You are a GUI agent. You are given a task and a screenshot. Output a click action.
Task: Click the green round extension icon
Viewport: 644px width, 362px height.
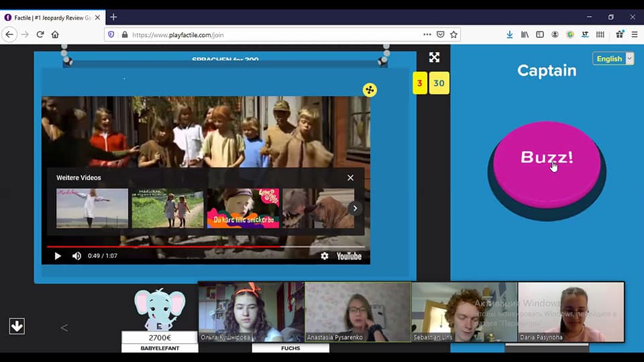(x=570, y=34)
